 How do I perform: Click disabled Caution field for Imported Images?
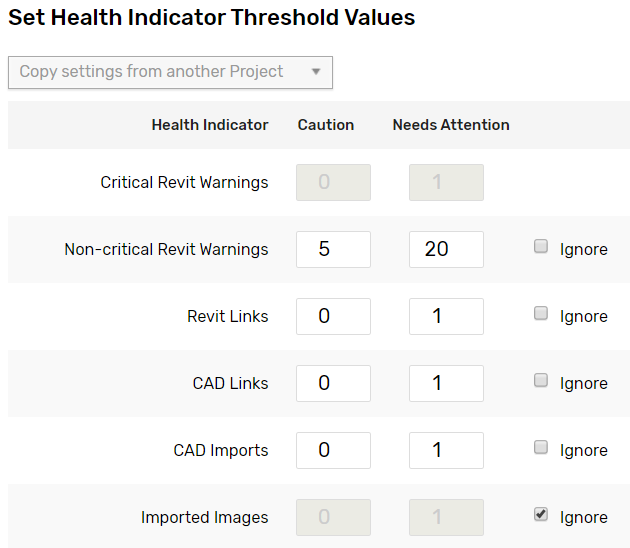[333, 517]
